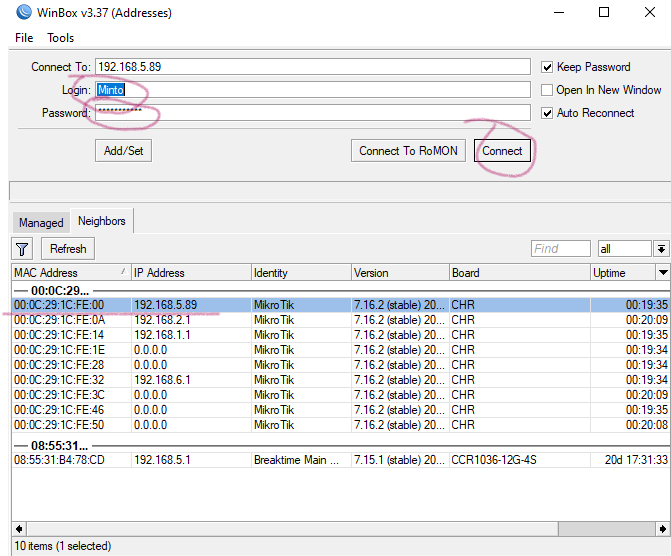Click the Connect To RoMON button
Image resolution: width=671 pixels, height=556 pixels.
(408, 151)
